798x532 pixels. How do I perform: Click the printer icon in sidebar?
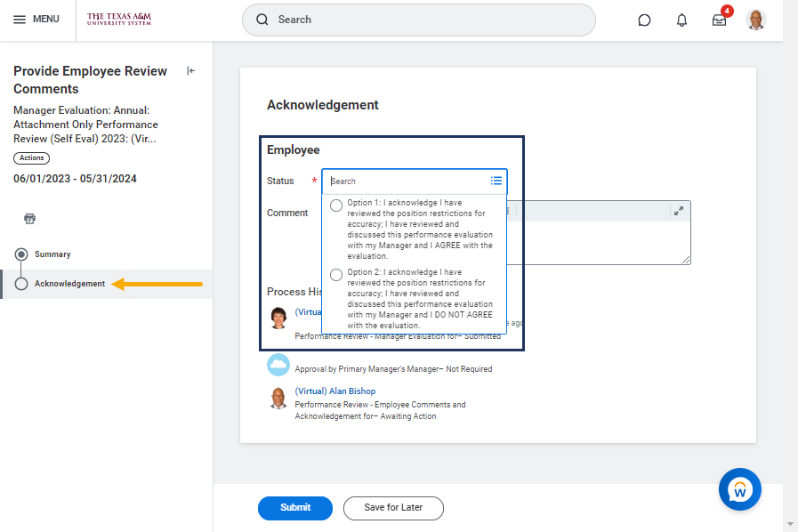coord(29,219)
